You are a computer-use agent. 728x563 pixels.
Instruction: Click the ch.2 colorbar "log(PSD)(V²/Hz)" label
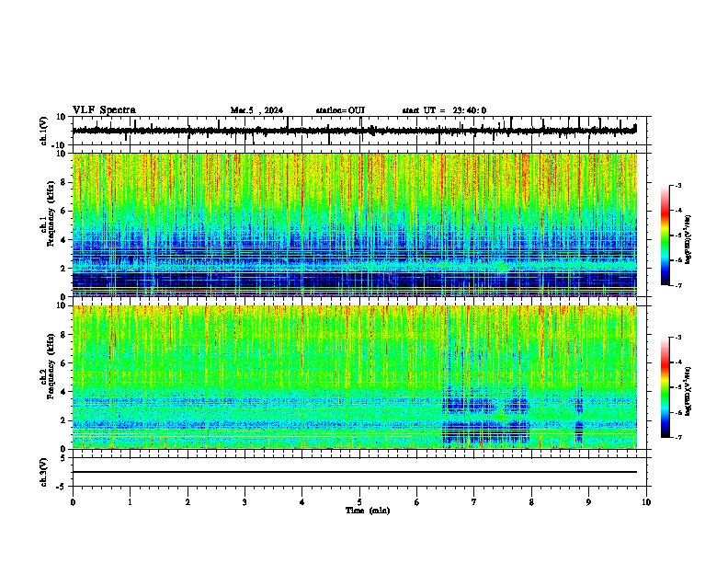688,391
